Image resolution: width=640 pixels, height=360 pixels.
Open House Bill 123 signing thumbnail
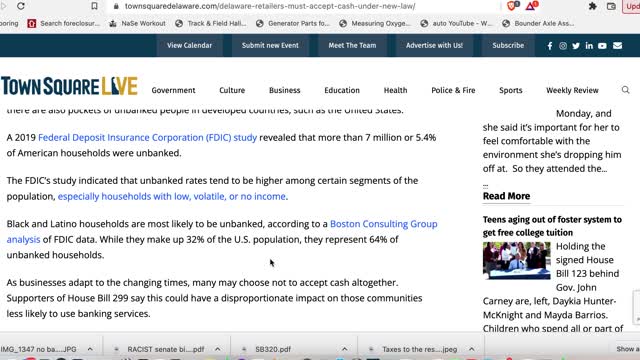pos(516,260)
